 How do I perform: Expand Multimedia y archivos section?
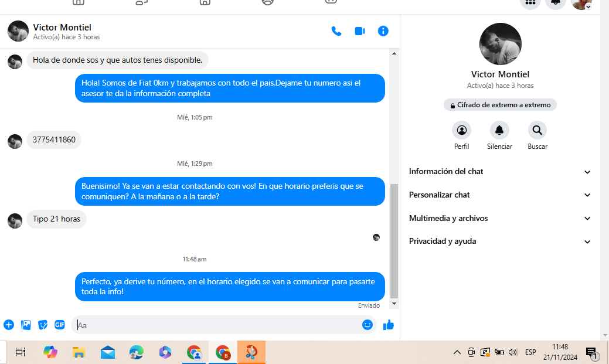coord(500,218)
